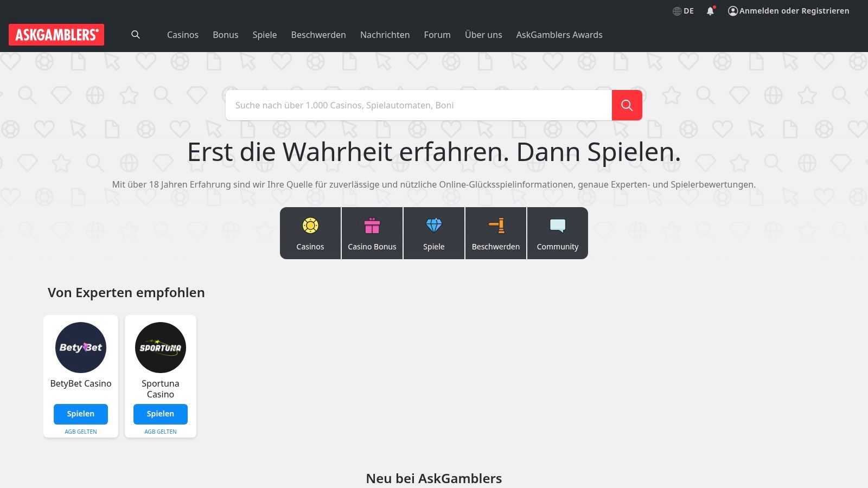This screenshot has height=488, width=868.
Task: Click the AskGamblers logo
Action: click(x=56, y=35)
